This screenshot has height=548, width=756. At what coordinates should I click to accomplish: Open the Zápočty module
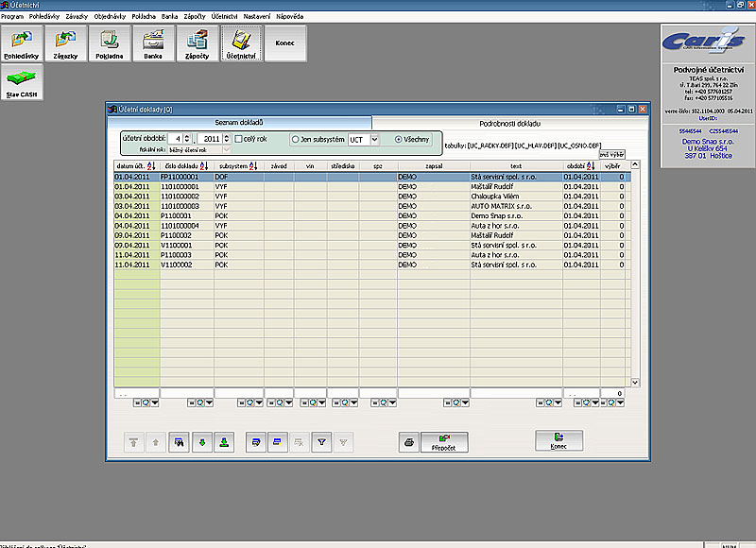(197, 43)
